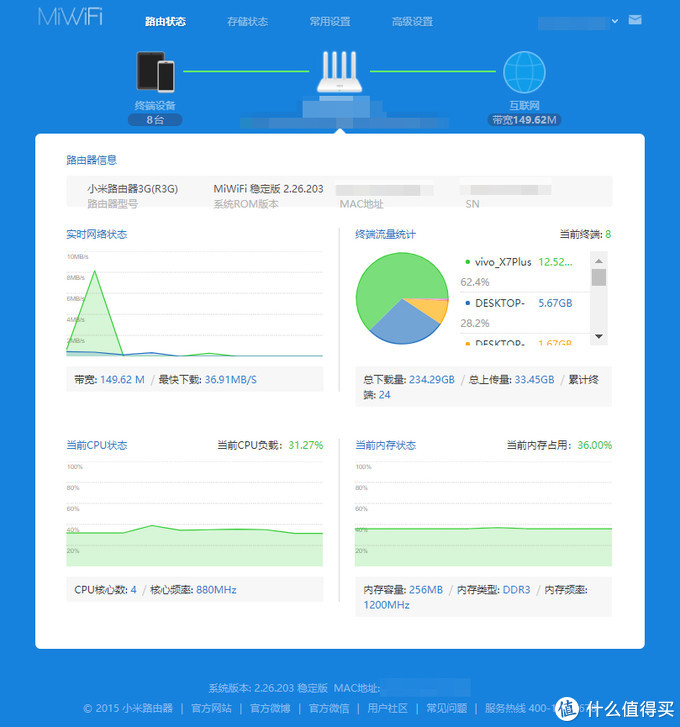Click the 234.29GB total download value

pos(432,380)
